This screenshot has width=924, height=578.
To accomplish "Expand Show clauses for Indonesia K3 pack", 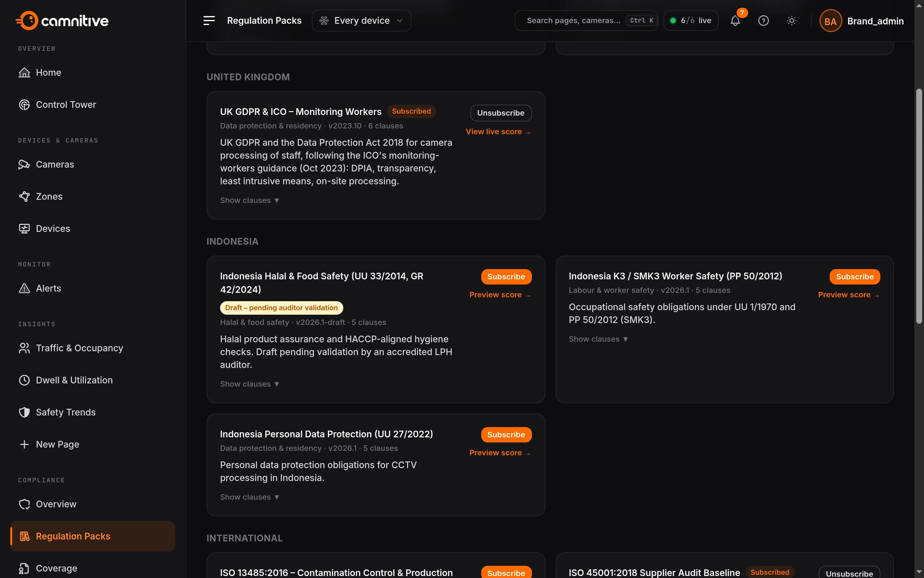I will coord(598,339).
